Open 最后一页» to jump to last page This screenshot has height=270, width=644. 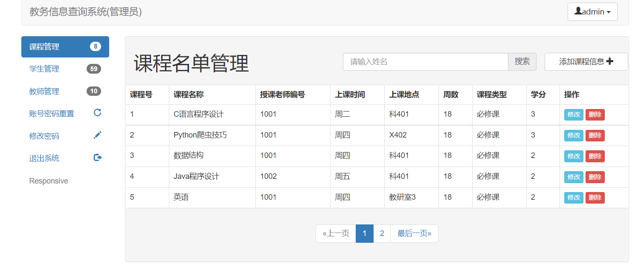click(414, 233)
